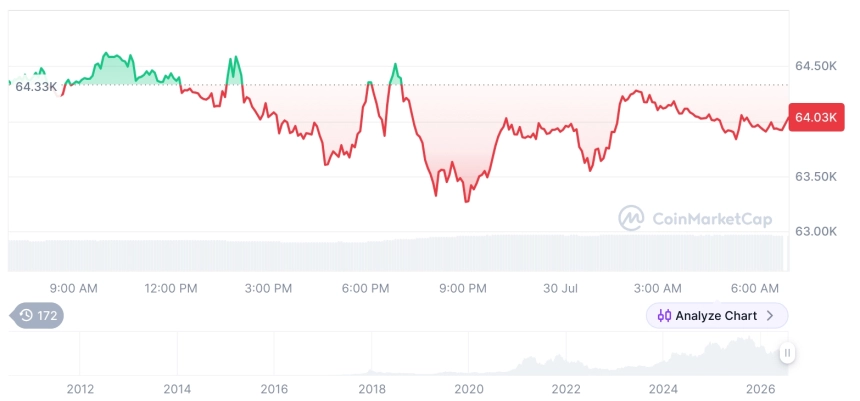Grab the range slider pause handle
This screenshot has height=401, width=860.
tap(787, 353)
